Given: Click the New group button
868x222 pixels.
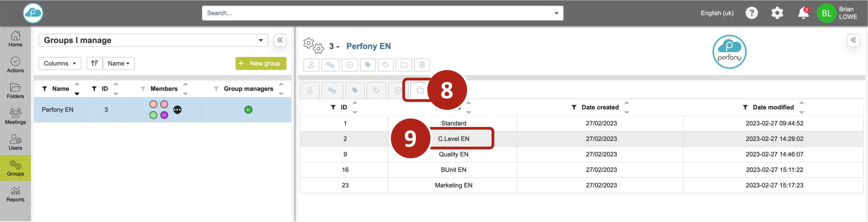Looking at the screenshot, I should point(261,63).
